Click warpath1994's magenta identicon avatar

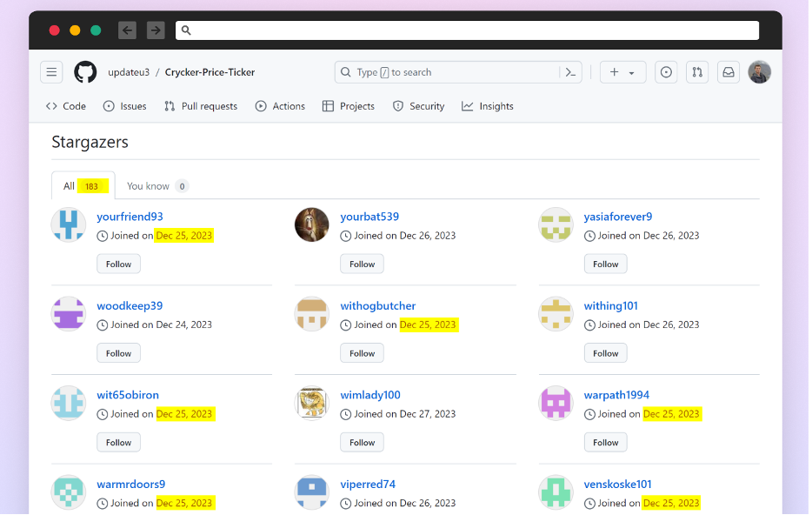(556, 403)
